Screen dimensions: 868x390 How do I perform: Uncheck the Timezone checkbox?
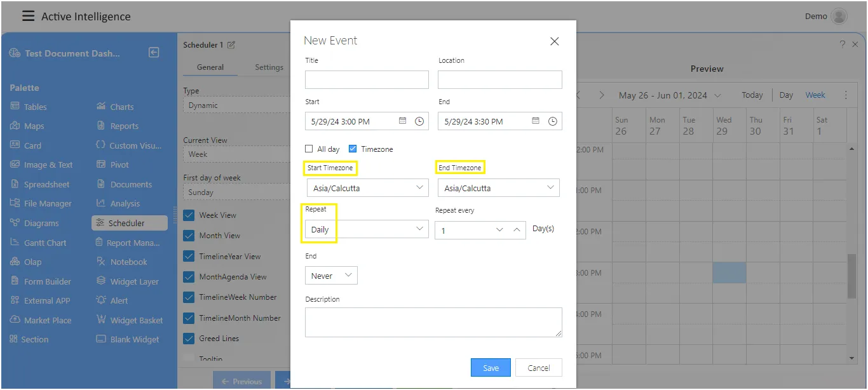pyautogui.click(x=353, y=149)
